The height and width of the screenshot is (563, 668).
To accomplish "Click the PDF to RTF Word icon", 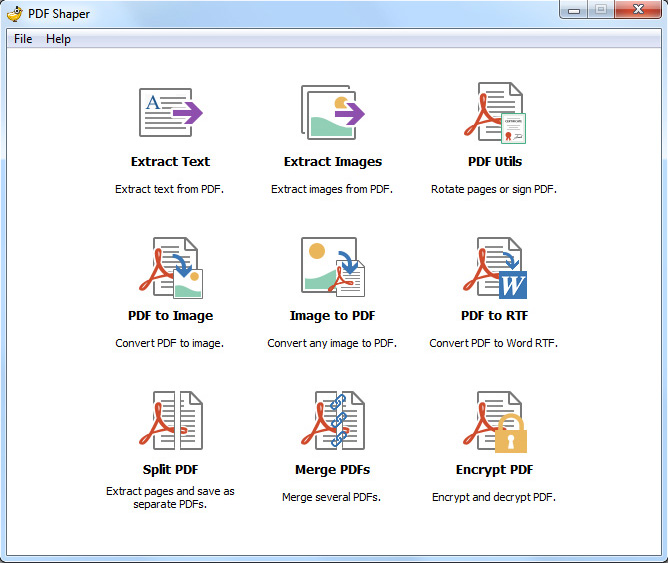I will tap(494, 267).
